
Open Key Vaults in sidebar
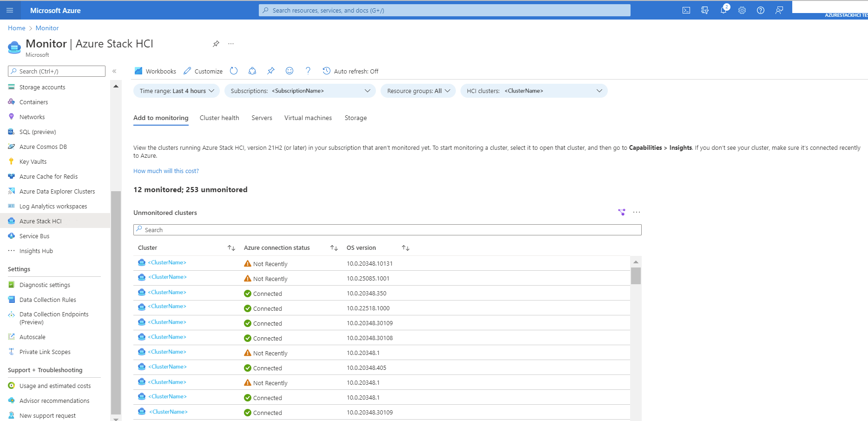[x=33, y=162]
